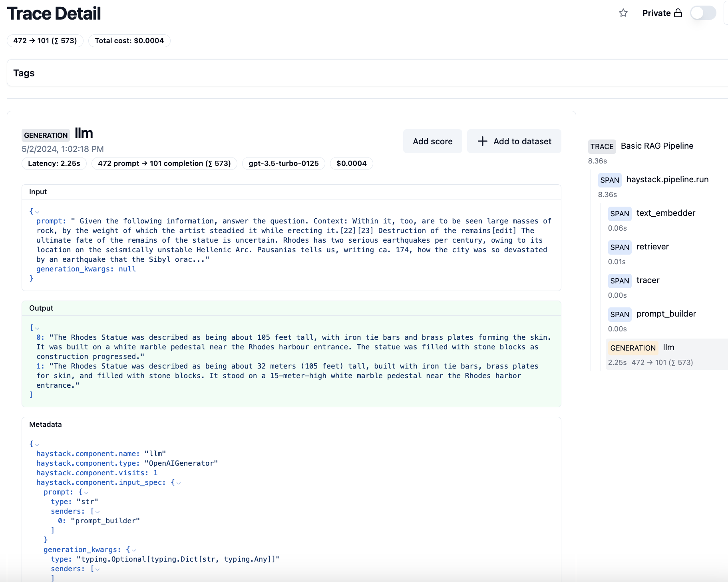Collapse the Output array chevron
This screenshot has width=728, height=582.
(37, 328)
